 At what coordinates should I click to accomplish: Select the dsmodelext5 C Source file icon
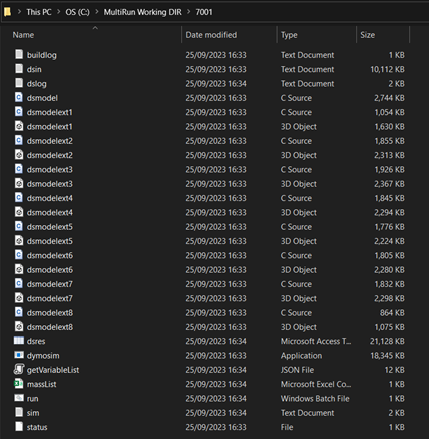(x=19, y=226)
